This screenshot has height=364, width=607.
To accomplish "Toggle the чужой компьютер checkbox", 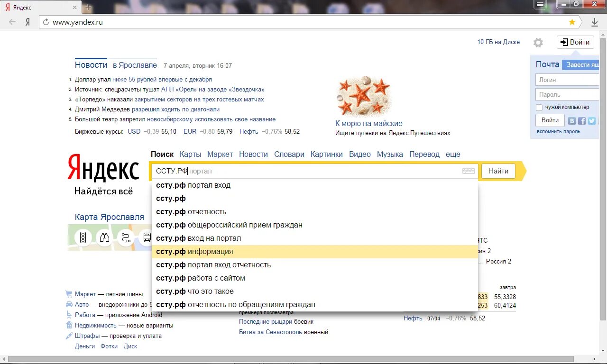I will click(539, 108).
